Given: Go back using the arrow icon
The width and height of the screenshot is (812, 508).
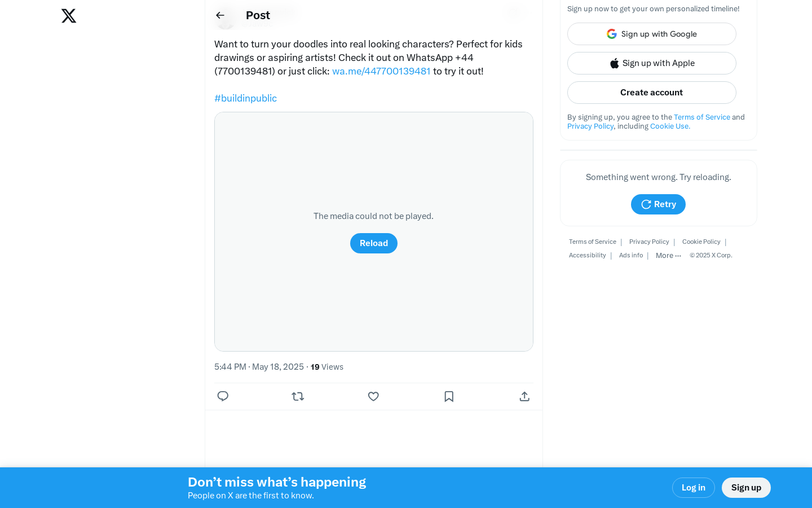Looking at the screenshot, I should point(220,15).
